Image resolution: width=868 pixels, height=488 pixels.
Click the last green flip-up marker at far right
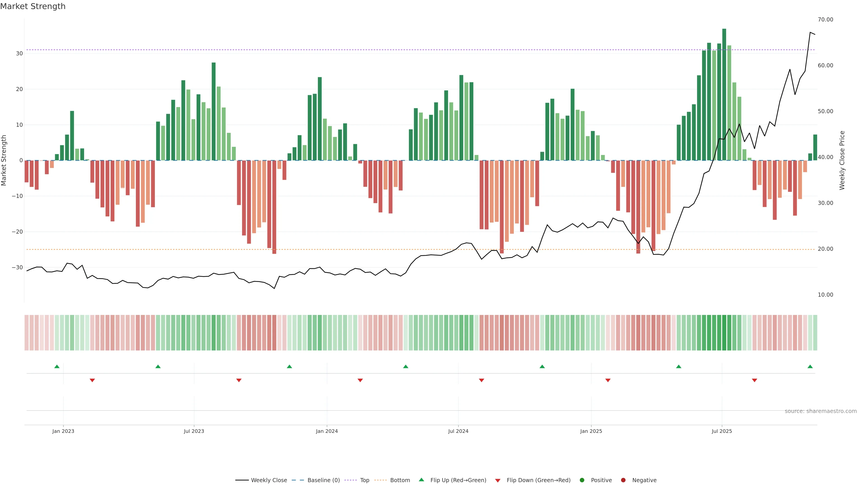pyautogui.click(x=810, y=366)
